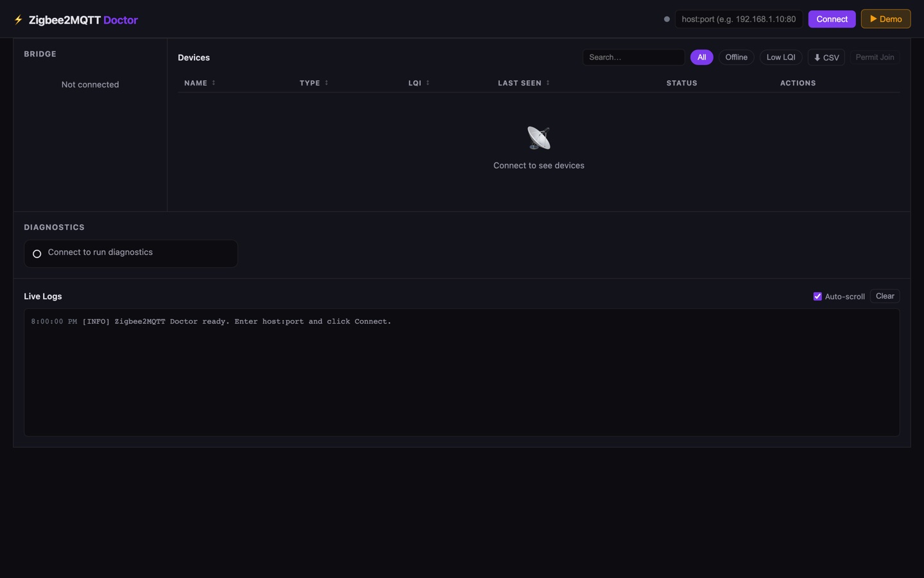Click the NAME column sort arrows

(214, 83)
